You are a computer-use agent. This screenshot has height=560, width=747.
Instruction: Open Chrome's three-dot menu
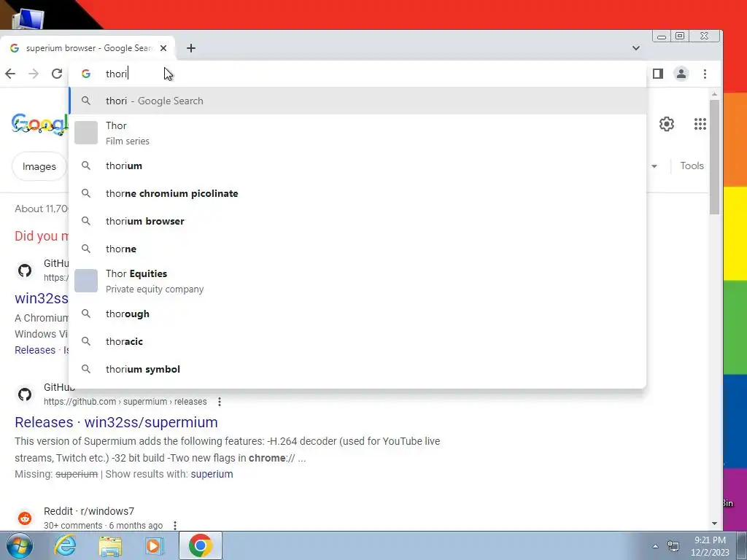pos(705,74)
